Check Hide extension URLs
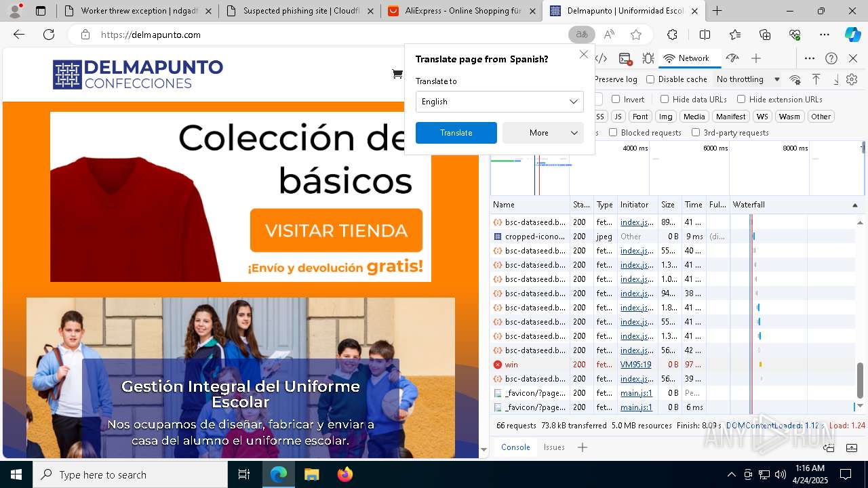Image resolution: width=868 pixels, height=488 pixels. coord(741,99)
